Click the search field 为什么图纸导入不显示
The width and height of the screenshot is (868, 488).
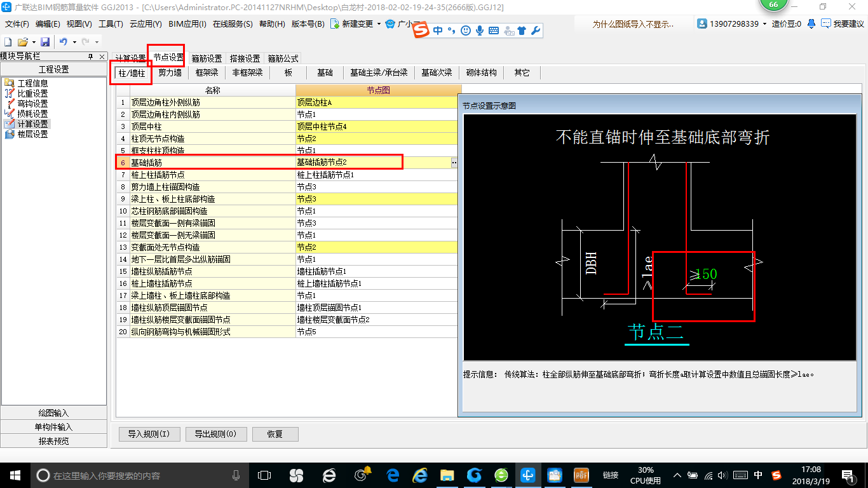[632, 24]
